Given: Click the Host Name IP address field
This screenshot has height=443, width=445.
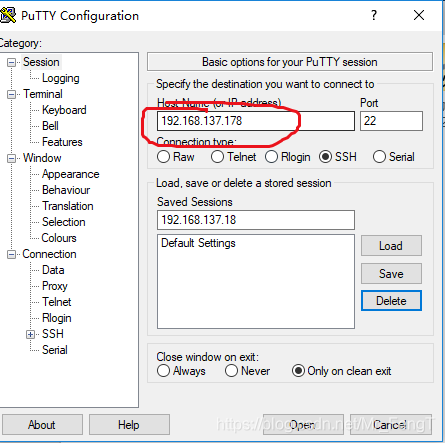Looking at the screenshot, I should coord(256,121).
